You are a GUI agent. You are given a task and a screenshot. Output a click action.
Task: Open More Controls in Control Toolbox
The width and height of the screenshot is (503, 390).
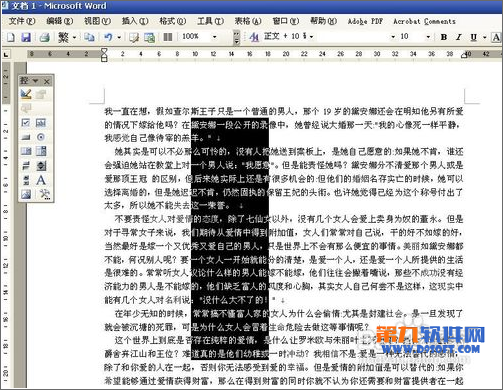click(44, 194)
